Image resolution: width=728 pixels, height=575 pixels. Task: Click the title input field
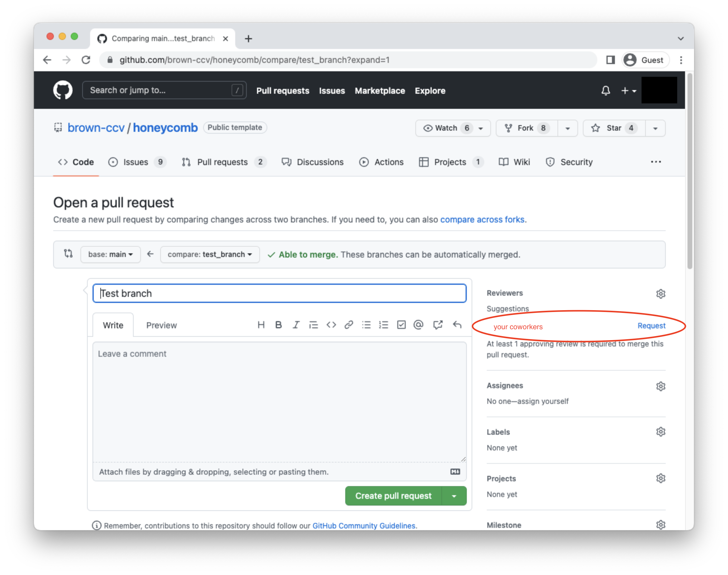[279, 293]
